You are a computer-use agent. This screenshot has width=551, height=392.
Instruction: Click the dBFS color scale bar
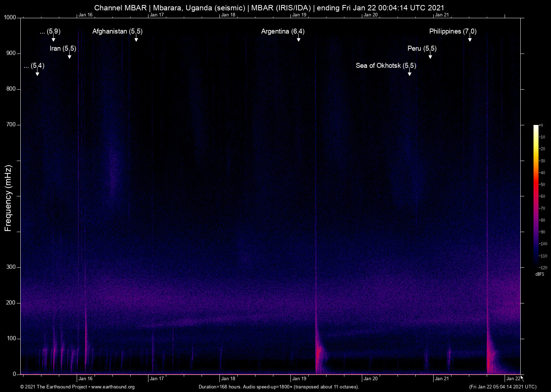coord(536,196)
